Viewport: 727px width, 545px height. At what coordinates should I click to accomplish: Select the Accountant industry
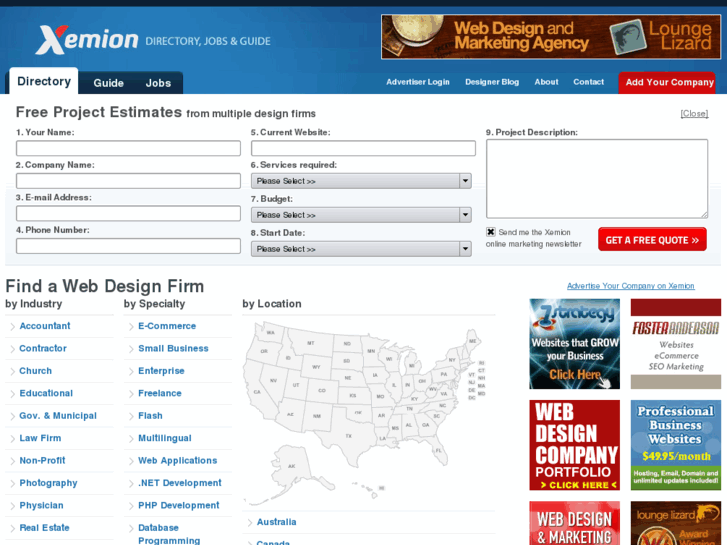click(x=45, y=326)
